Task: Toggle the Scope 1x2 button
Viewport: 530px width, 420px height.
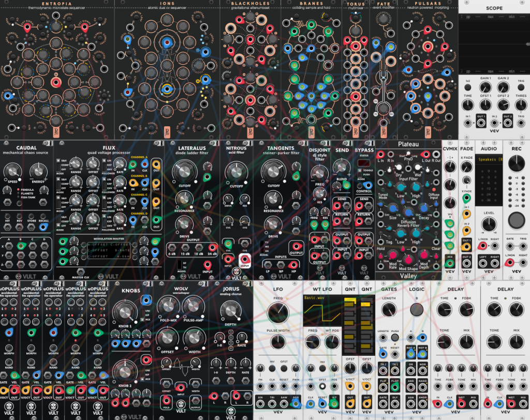Action: [x=468, y=87]
